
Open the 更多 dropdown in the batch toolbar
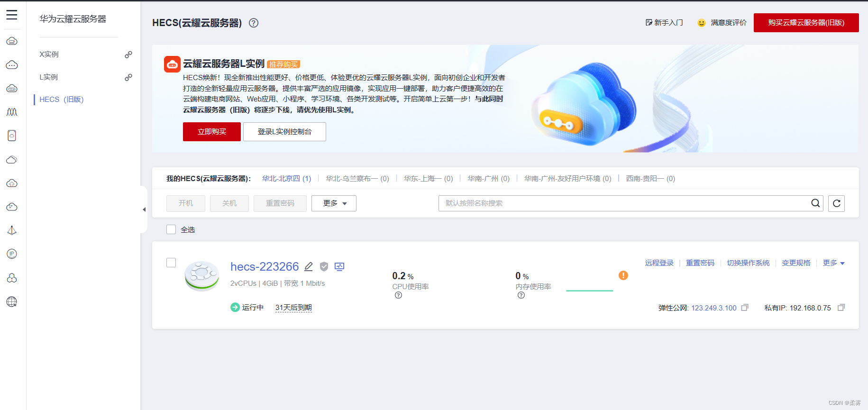pos(334,203)
